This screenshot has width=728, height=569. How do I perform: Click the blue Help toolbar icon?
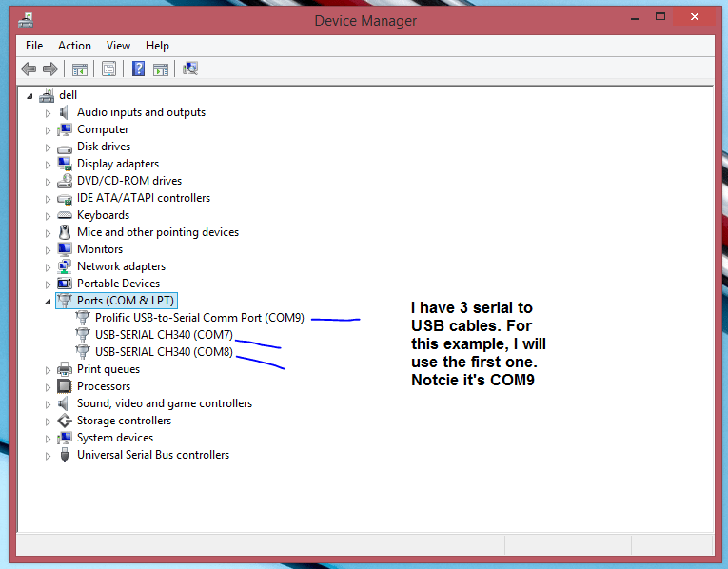[138, 69]
